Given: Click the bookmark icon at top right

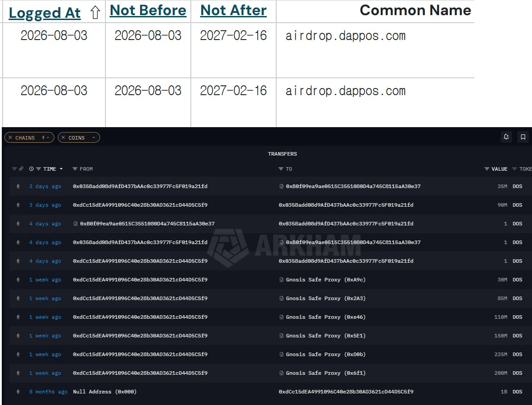Looking at the screenshot, I should [523, 136].
